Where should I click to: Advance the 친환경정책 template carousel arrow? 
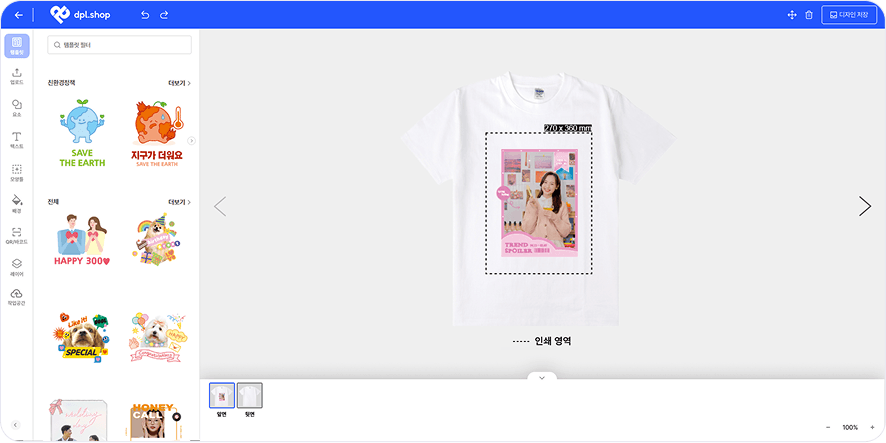tap(192, 140)
